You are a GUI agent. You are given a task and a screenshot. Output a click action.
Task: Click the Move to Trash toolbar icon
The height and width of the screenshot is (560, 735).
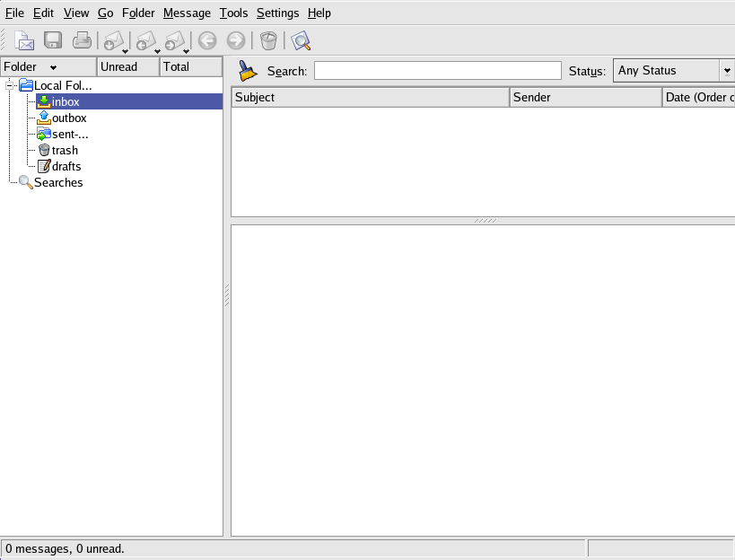click(268, 40)
